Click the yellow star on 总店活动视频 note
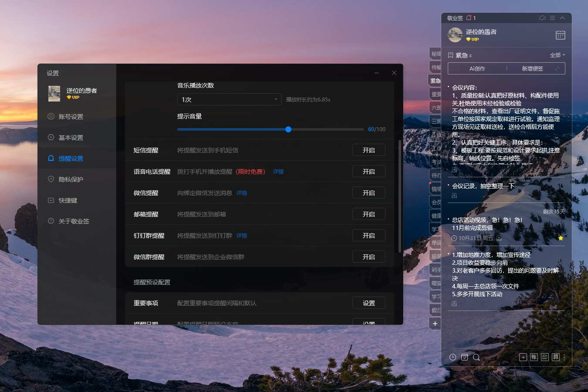The width and height of the screenshot is (588, 392). tap(561, 238)
